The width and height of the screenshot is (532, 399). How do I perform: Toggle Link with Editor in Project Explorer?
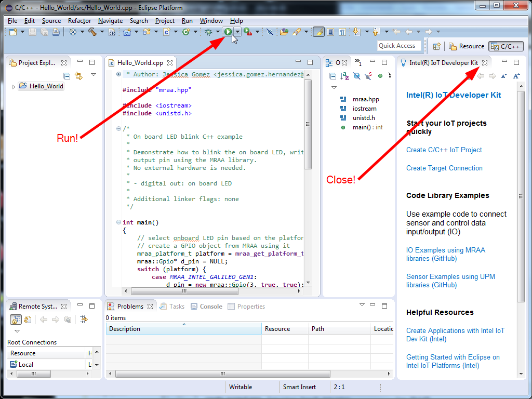coord(79,76)
